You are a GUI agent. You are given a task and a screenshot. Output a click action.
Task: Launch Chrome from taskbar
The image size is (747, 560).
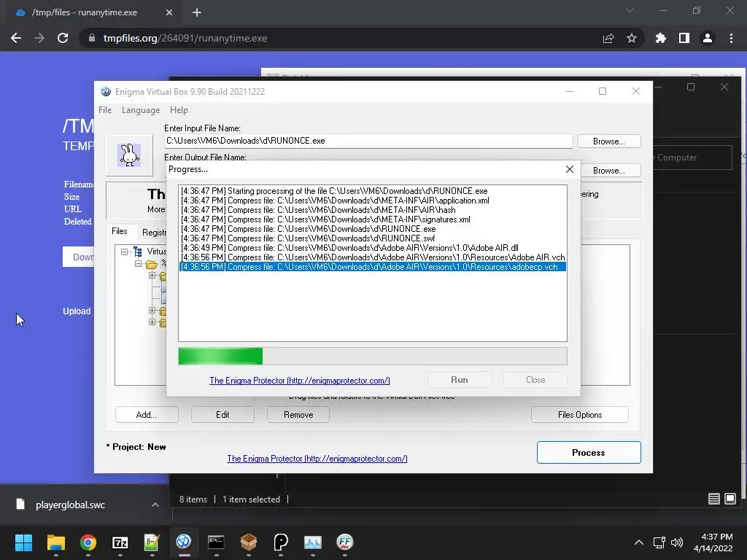(x=88, y=542)
